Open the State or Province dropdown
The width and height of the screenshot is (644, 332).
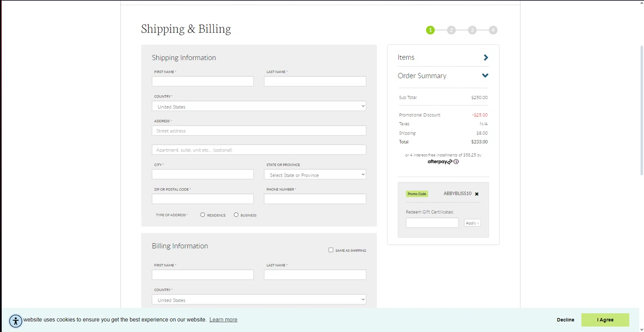315,175
